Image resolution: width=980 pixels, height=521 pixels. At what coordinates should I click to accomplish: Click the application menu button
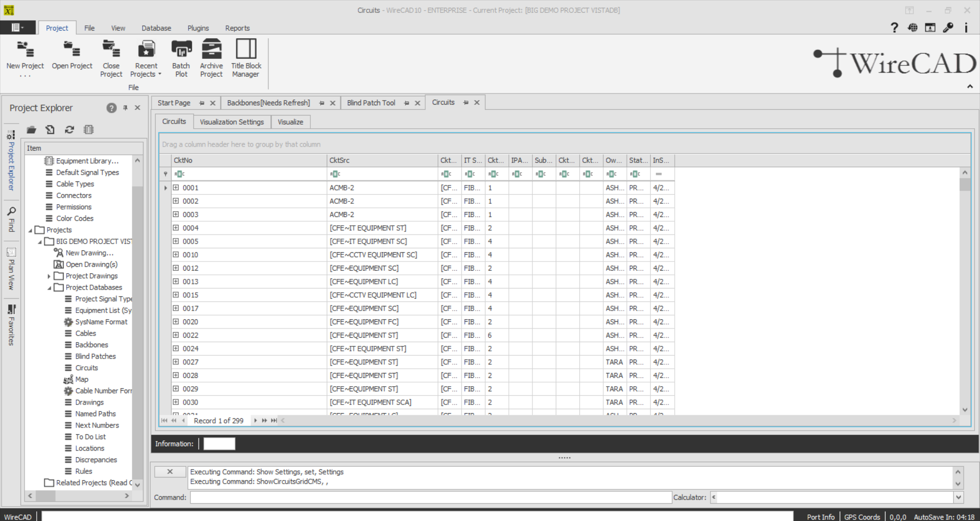click(x=18, y=28)
